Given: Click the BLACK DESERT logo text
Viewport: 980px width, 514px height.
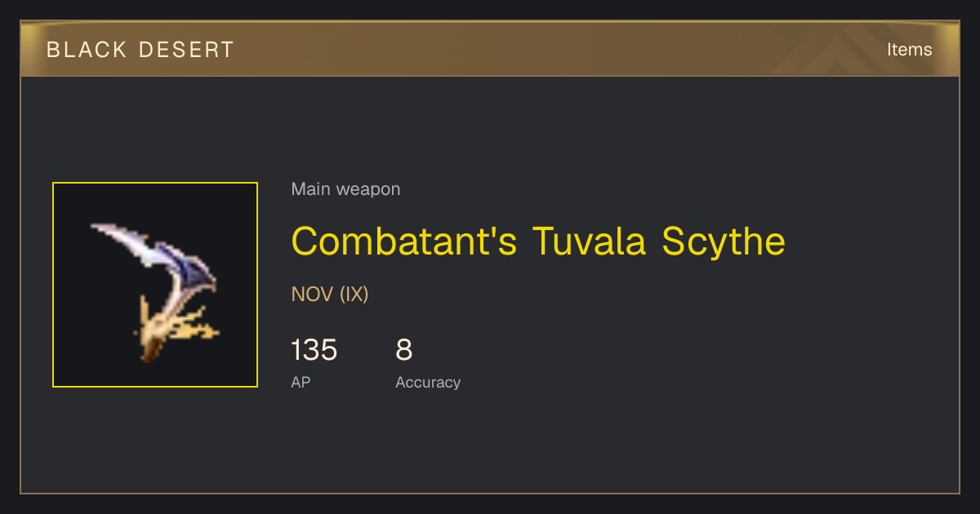Looking at the screenshot, I should click(140, 50).
